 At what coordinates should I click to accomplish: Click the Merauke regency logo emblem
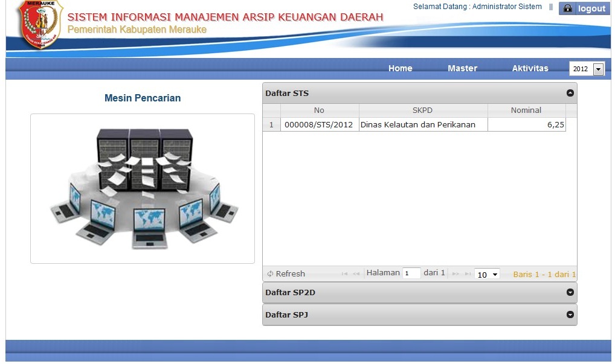pyautogui.click(x=39, y=24)
